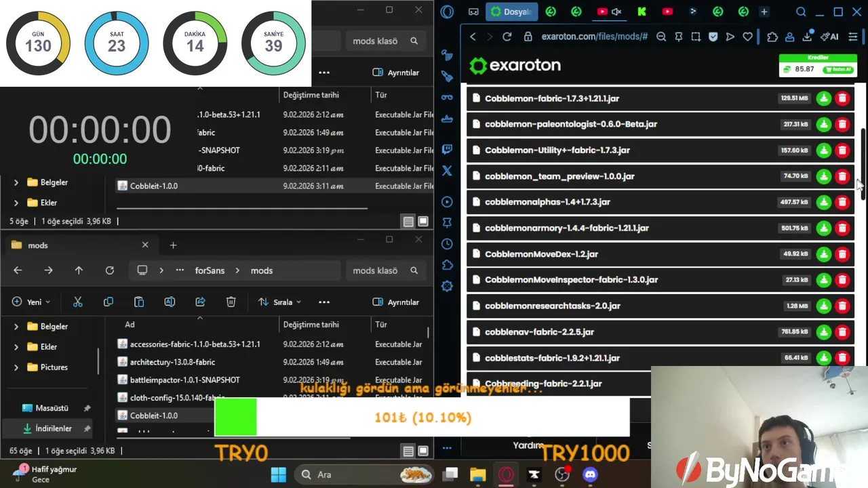Reload the exaroton page
The height and width of the screenshot is (488, 868).
click(507, 37)
